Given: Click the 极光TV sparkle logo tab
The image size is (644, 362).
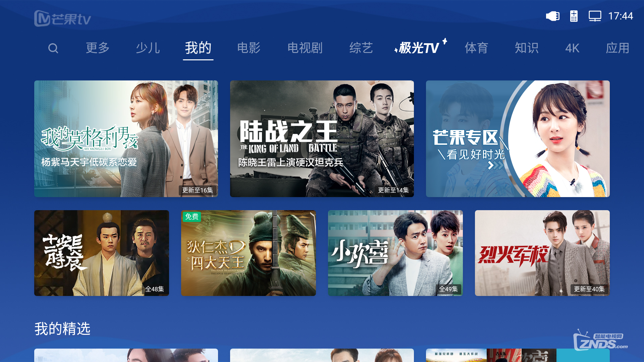Looking at the screenshot, I should tap(421, 47).
